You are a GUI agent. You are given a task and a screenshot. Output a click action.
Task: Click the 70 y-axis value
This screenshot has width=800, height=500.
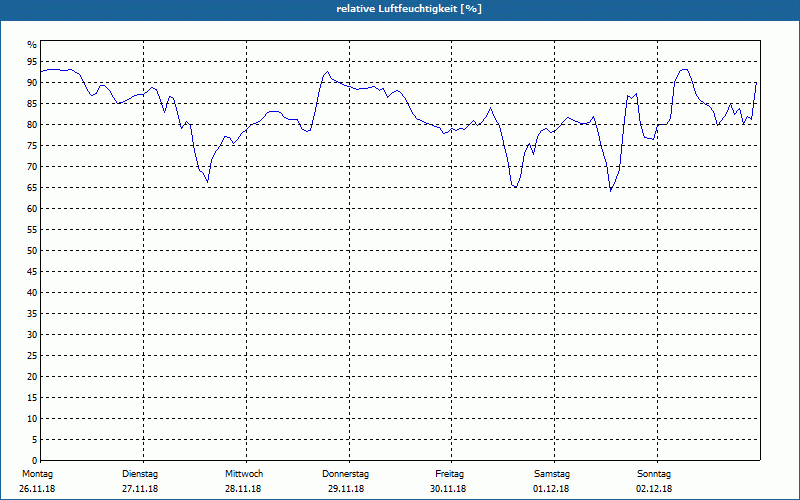[32, 167]
